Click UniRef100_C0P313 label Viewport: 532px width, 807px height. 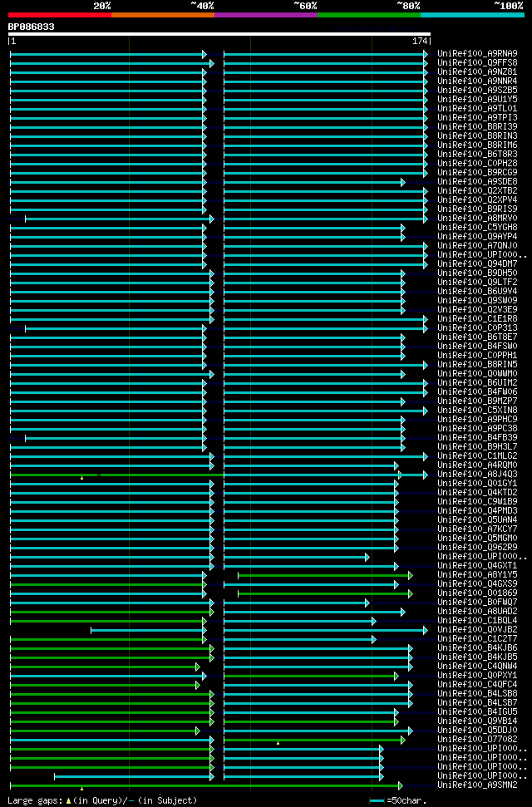(x=477, y=328)
